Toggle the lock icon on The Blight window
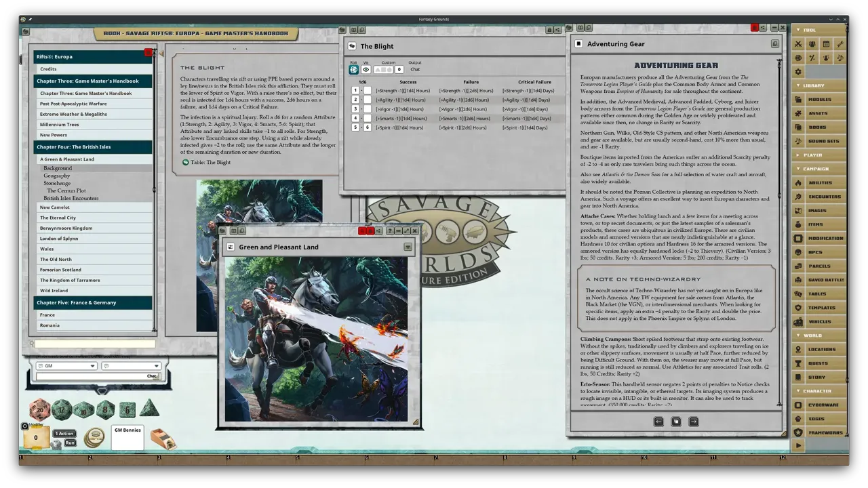868x488 pixels. pyautogui.click(x=549, y=30)
